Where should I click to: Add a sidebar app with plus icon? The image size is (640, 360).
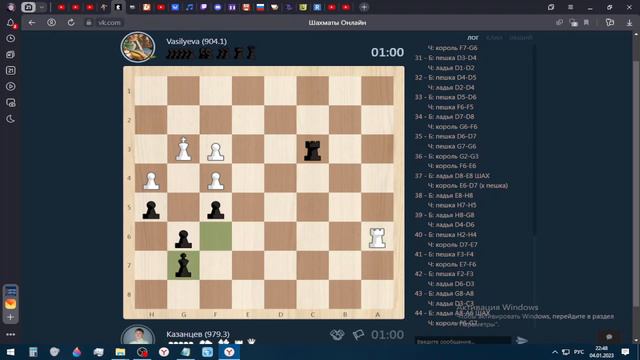pos(11,317)
